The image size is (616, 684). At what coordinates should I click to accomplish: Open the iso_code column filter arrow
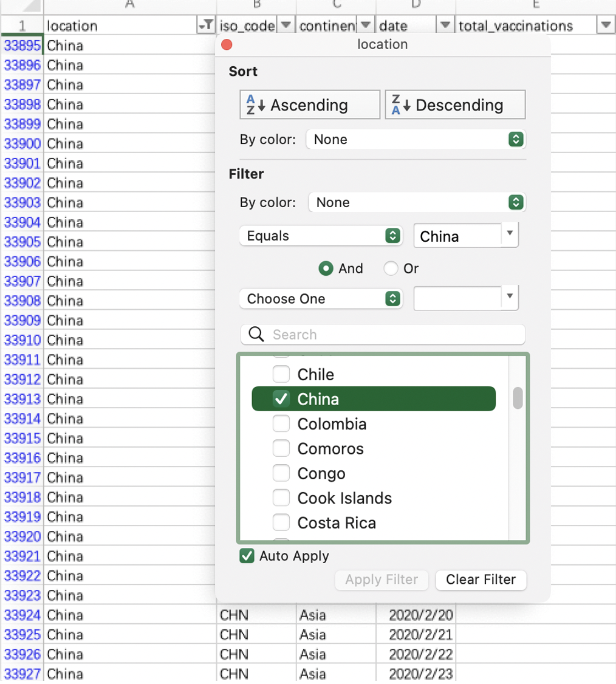point(286,26)
